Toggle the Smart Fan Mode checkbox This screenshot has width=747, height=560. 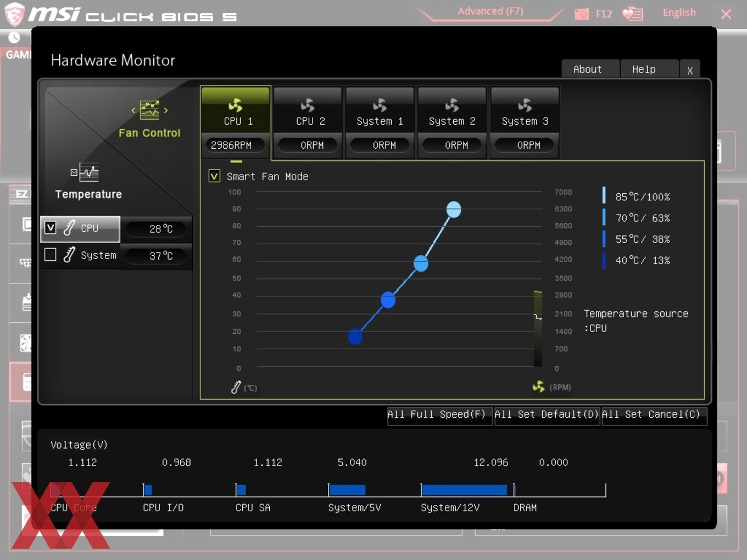pyautogui.click(x=214, y=176)
